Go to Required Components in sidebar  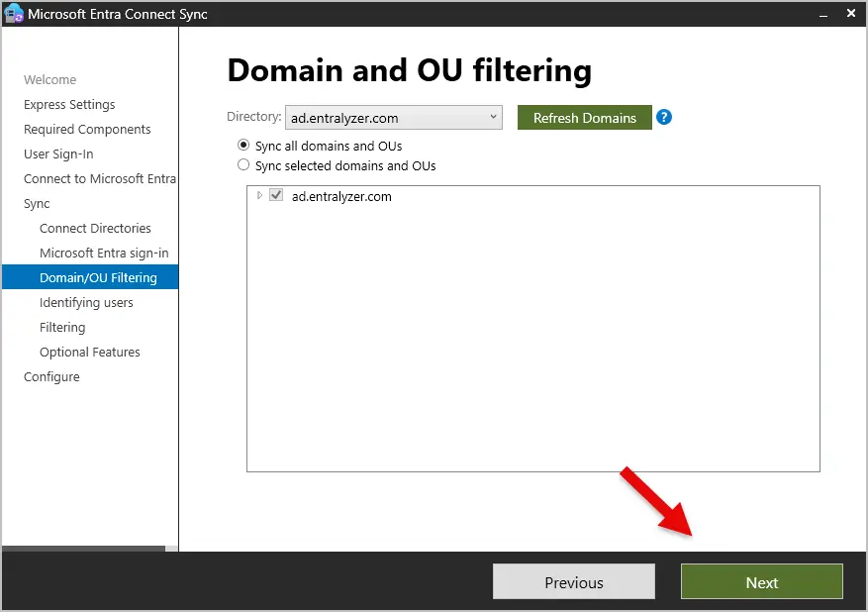click(87, 130)
